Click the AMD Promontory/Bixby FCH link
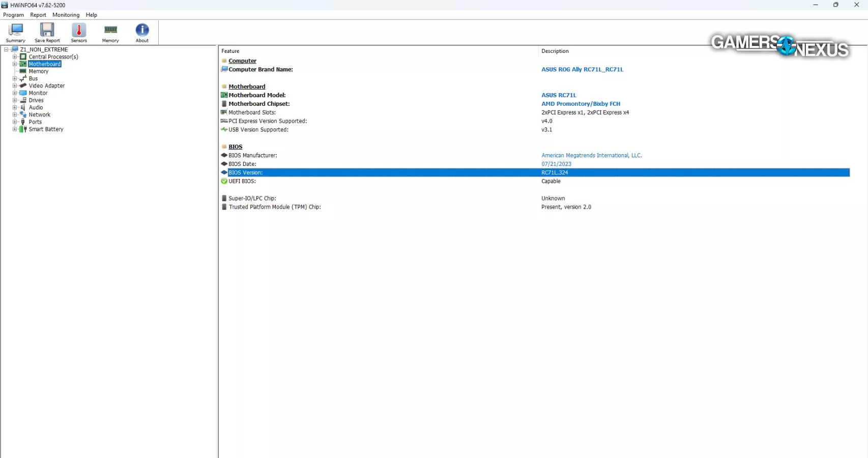868x458 pixels. (581, 104)
